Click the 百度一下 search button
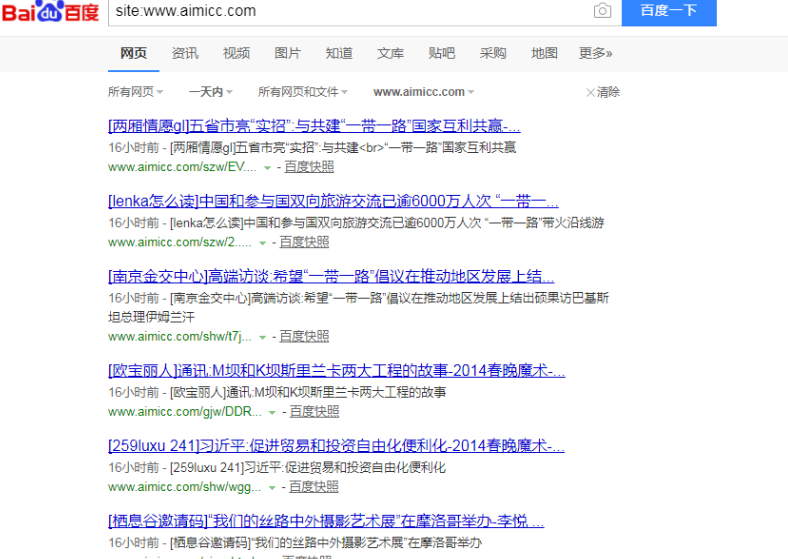Screen dimensions: 788x559 [x=669, y=11]
